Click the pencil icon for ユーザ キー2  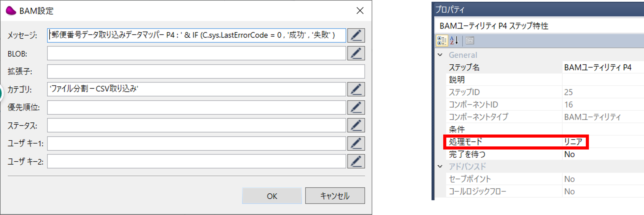pos(356,161)
